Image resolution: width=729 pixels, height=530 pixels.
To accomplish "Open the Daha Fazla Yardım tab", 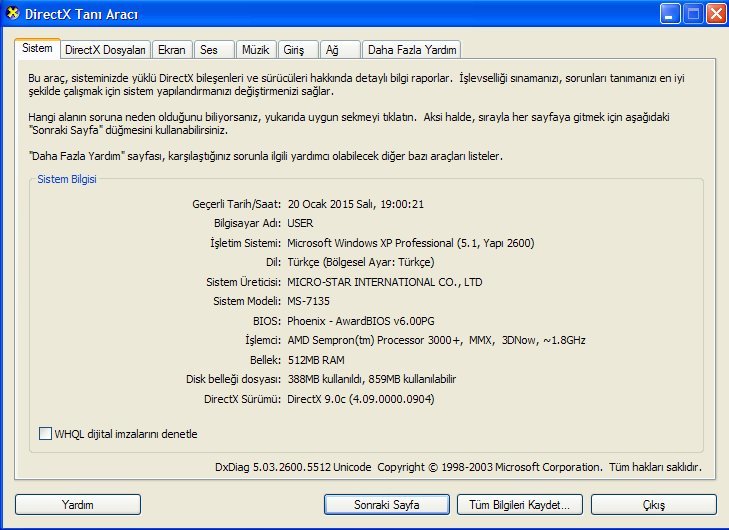I will (x=411, y=50).
